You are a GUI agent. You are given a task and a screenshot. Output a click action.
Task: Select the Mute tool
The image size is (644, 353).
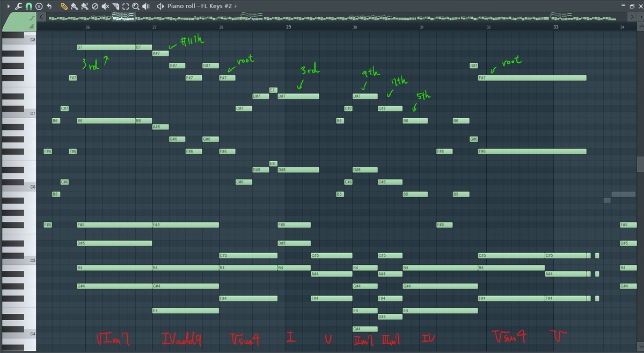coord(105,6)
